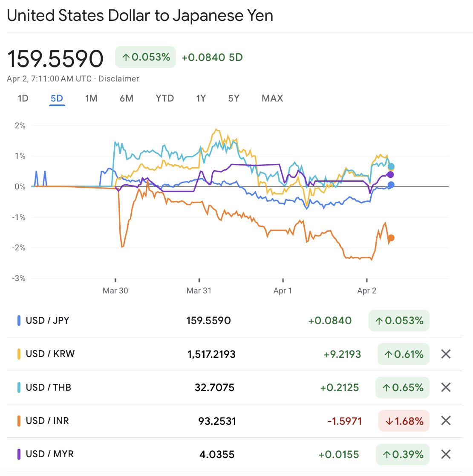473x476 pixels.
Task: Click the 5D tab label
Action: pos(57,98)
